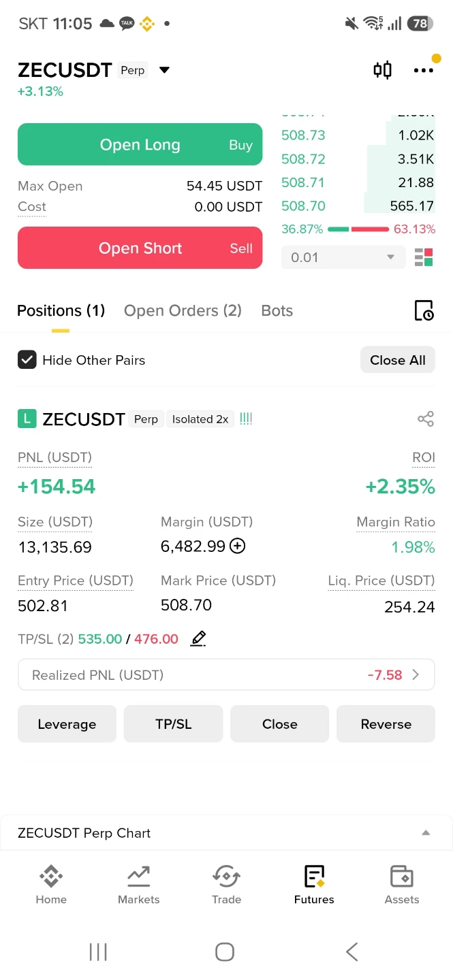Image resolution: width=453 pixels, height=980 pixels.
Task: Uncheck Hide Other Pairs checkbox
Action: pos(27,360)
